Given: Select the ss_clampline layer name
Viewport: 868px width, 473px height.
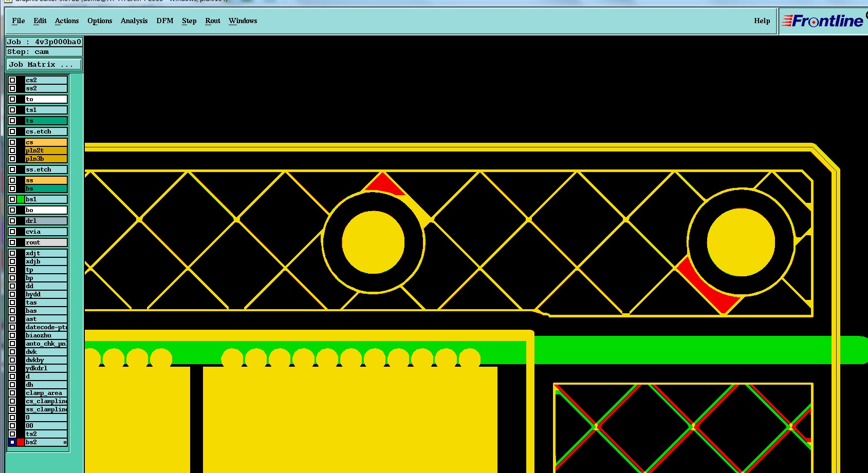Looking at the screenshot, I should (46, 409).
